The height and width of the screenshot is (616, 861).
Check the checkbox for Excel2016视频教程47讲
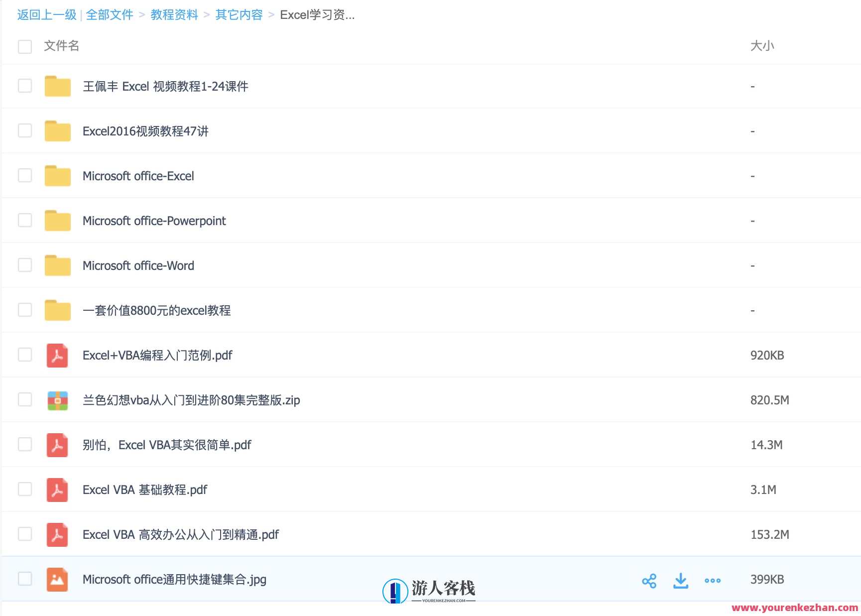(x=24, y=130)
